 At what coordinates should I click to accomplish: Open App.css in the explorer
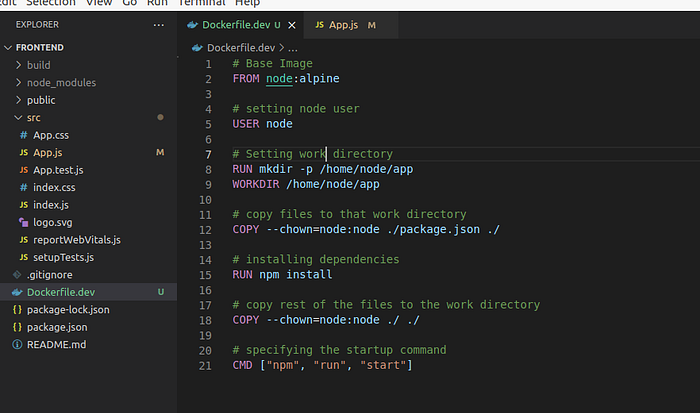coord(88,135)
